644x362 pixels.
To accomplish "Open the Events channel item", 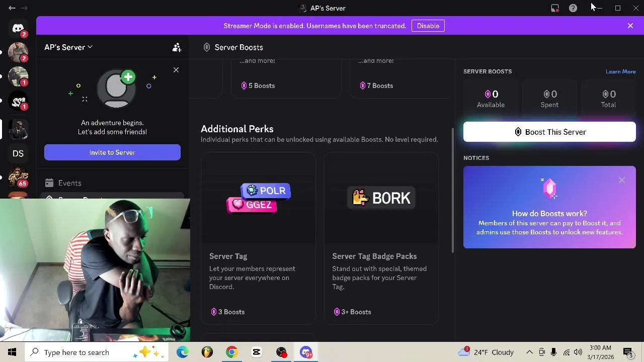I will 112,183.
